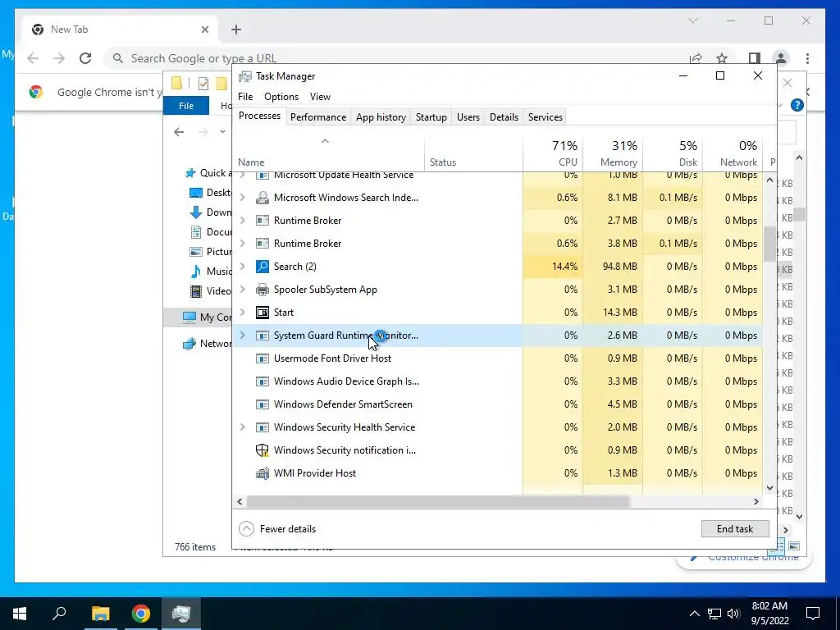The height and width of the screenshot is (630, 840).
Task: Click the Windows Defender SmartScreen icon
Action: click(262, 404)
